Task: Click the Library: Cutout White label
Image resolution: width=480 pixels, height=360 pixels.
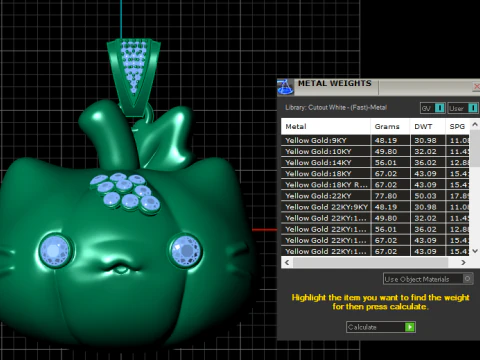Action: pos(336,107)
